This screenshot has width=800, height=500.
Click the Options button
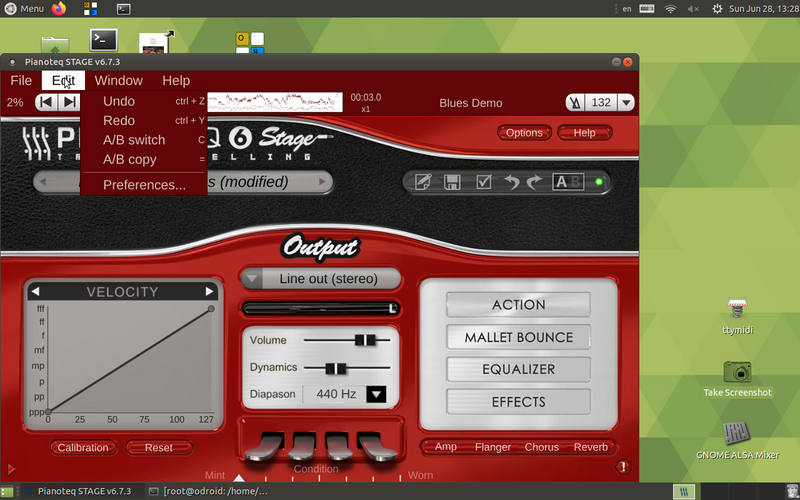[x=524, y=133]
